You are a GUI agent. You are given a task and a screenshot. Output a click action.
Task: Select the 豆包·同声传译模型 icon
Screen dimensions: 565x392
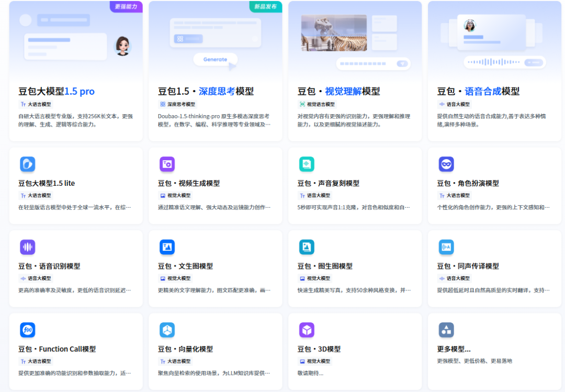(446, 247)
